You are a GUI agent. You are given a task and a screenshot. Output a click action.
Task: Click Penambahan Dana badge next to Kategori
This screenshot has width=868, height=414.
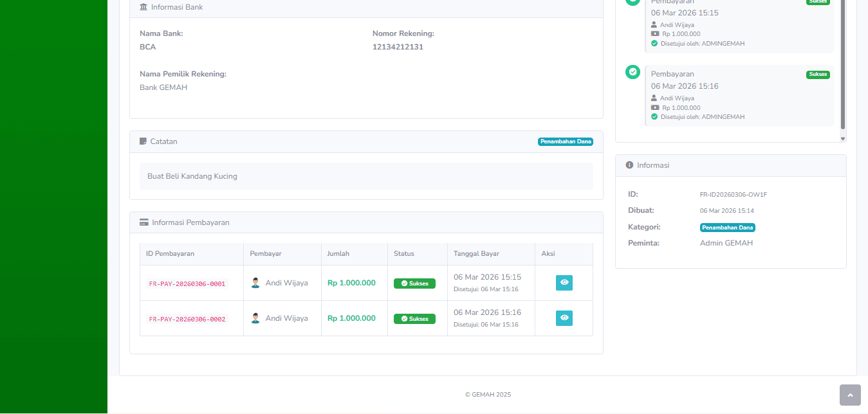[727, 228]
